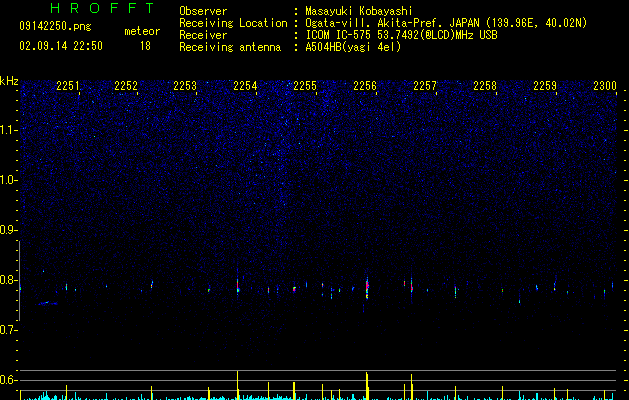The image size is (629, 400).
Task: Click the tallest yellow power spike below 2254
Action: (x=237, y=385)
